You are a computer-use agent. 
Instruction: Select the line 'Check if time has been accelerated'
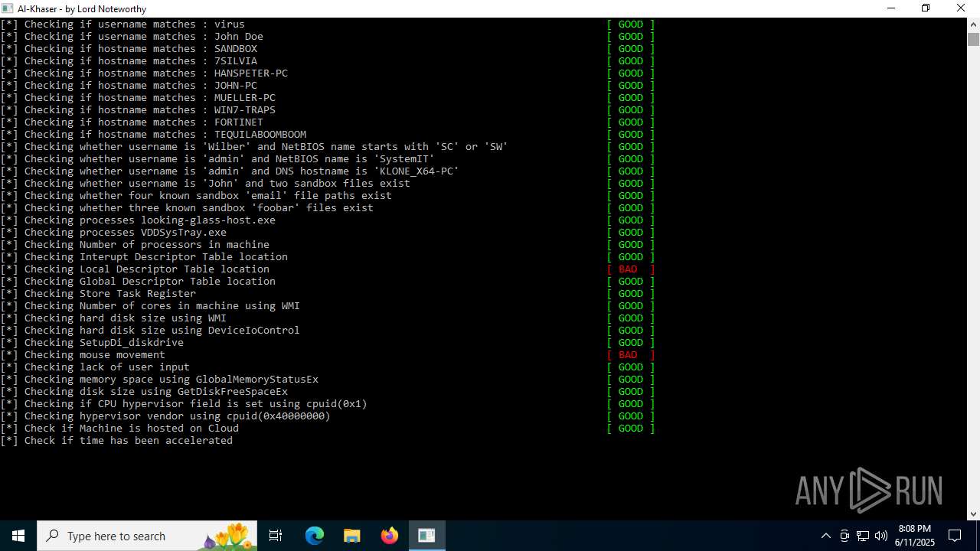(116, 441)
